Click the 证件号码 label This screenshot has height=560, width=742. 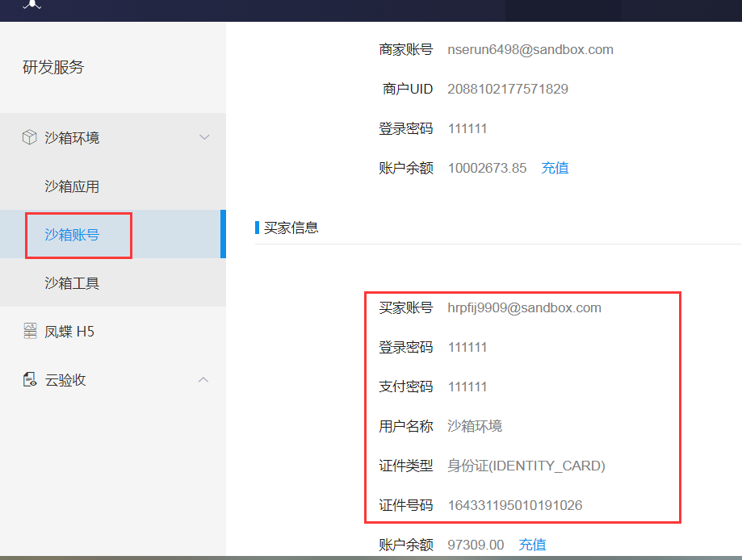(406, 505)
